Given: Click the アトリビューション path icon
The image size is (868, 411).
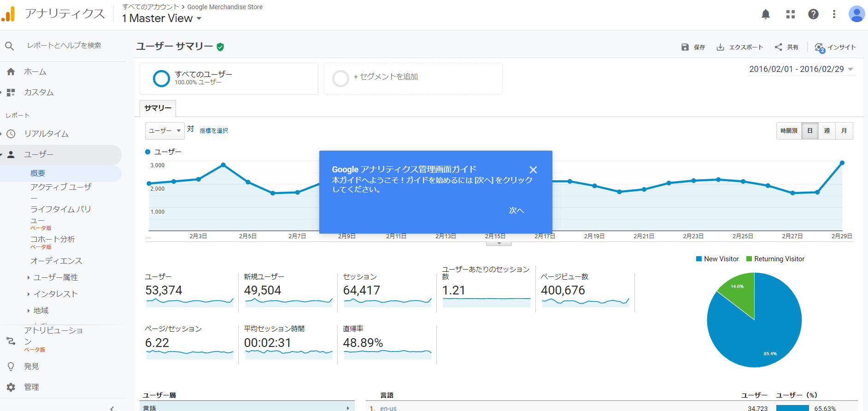Looking at the screenshot, I should tap(11, 341).
